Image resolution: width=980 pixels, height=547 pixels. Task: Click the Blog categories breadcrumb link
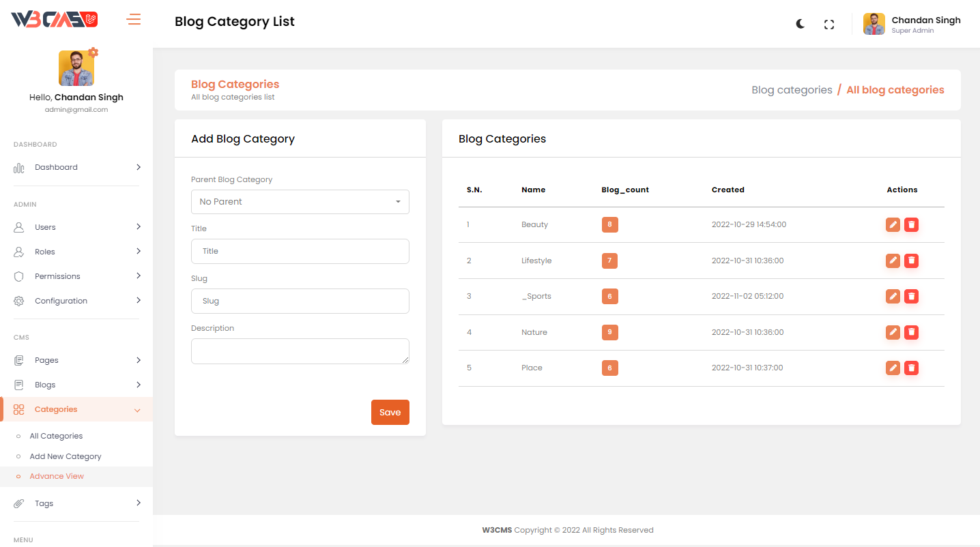point(792,90)
